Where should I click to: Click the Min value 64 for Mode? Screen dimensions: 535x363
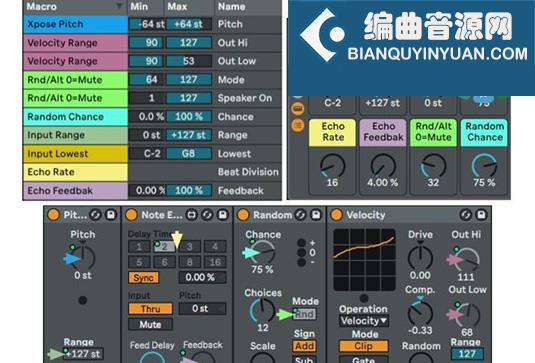click(x=147, y=79)
